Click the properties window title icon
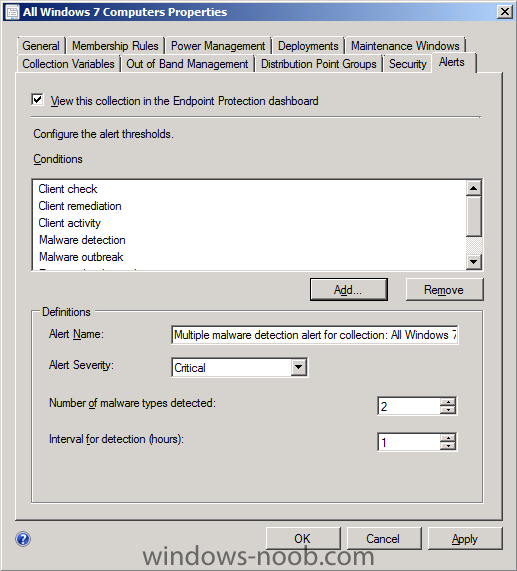Screen dimensions: 517x571 (x=12, y=12)
